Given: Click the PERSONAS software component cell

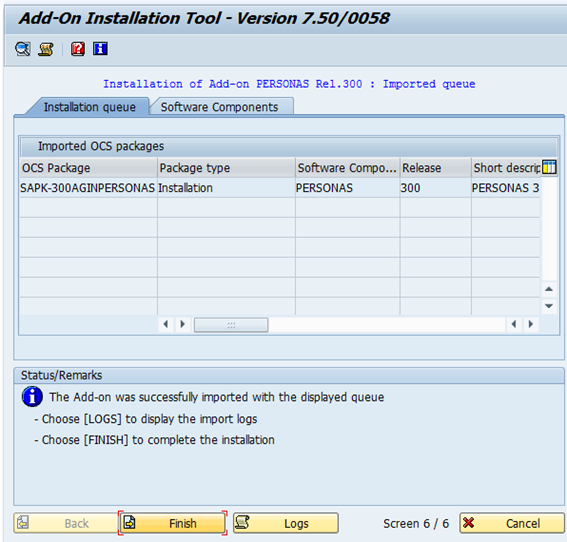Looking at the screenshot, I should [348, 188].
